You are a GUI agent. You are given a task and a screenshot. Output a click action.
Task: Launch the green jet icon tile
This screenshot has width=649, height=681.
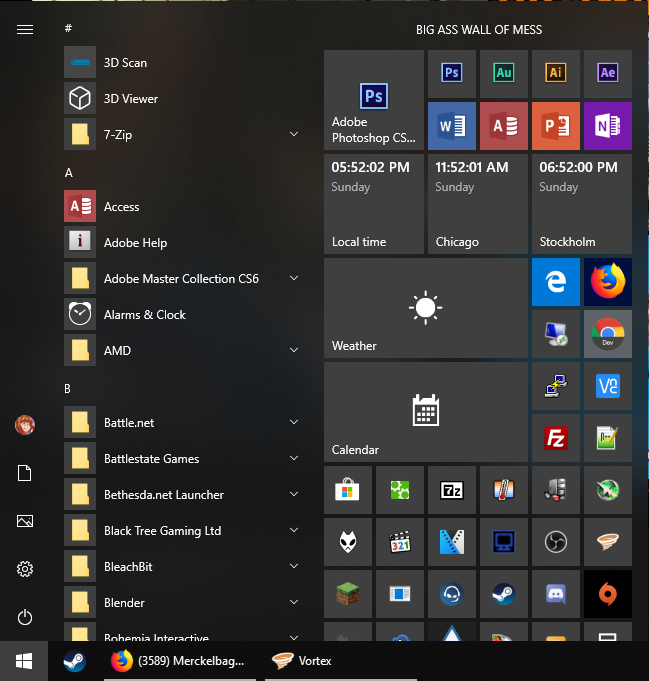[x=608, y=490]
